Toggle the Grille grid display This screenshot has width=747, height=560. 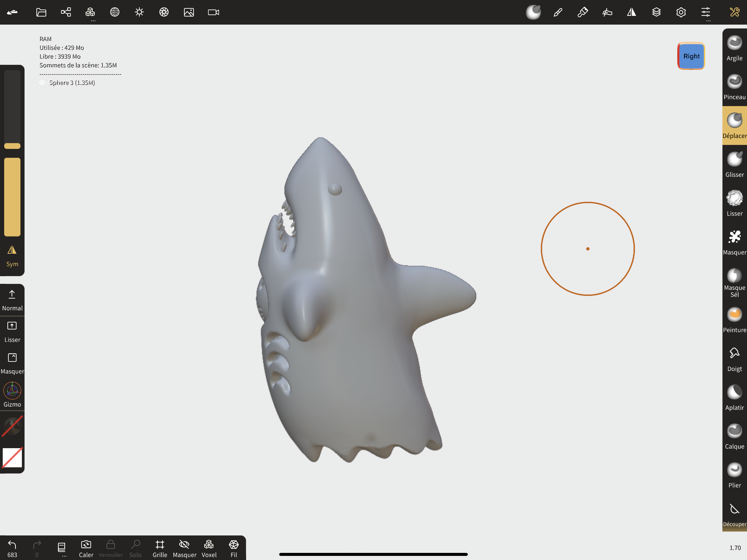coord(160,549)
